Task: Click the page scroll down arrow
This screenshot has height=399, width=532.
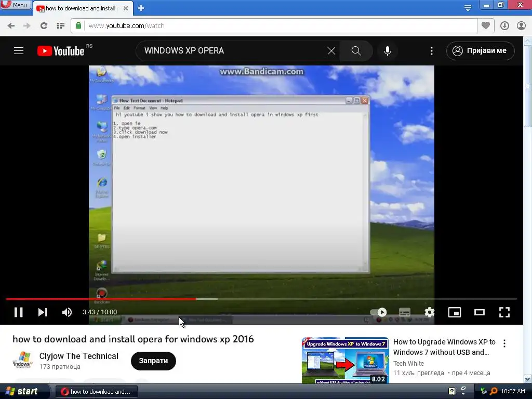Action: pyautogui.click(x=528, y=379)
